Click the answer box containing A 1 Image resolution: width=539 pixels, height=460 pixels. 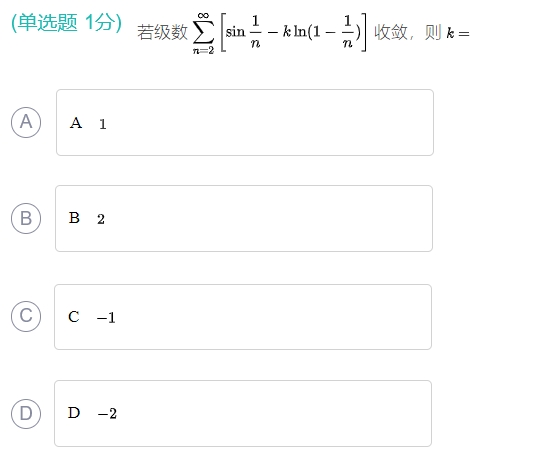point(245,122)
